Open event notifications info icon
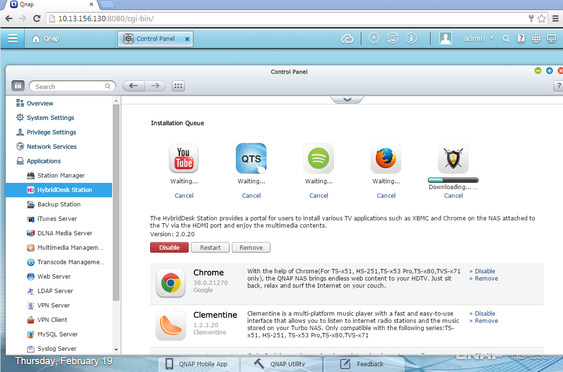Viewport: 563px width, 372px height. pos(411,38)
